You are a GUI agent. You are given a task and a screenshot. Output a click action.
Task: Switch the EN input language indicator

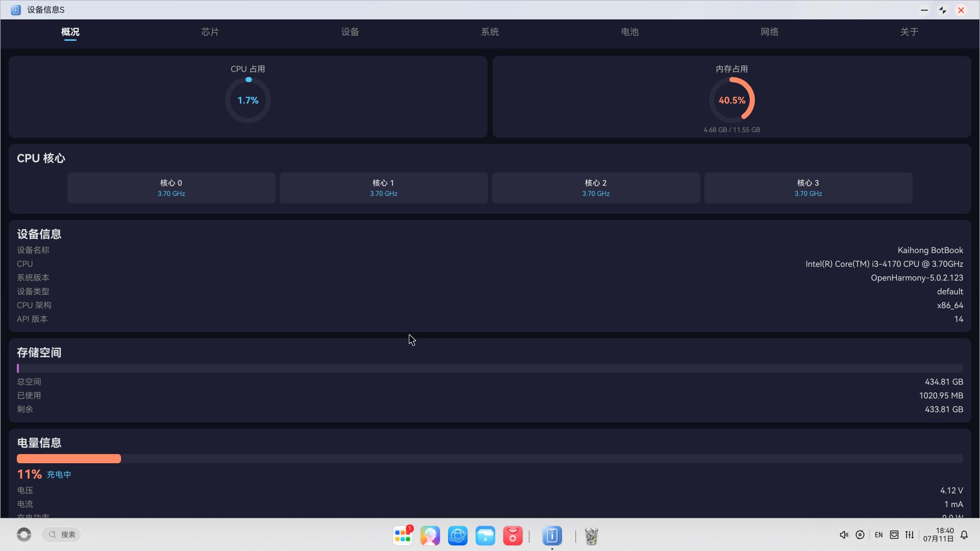pyautogui.click(x=878, y=535)
